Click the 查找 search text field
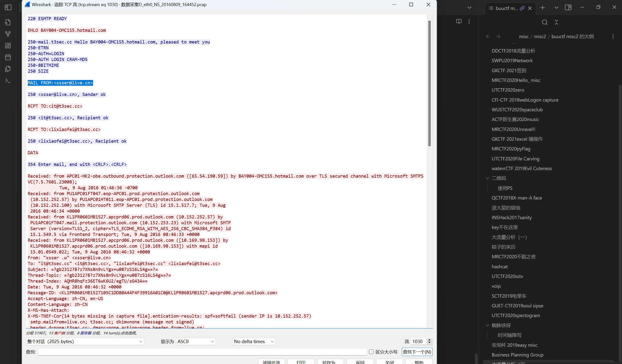 click(202, 352)
